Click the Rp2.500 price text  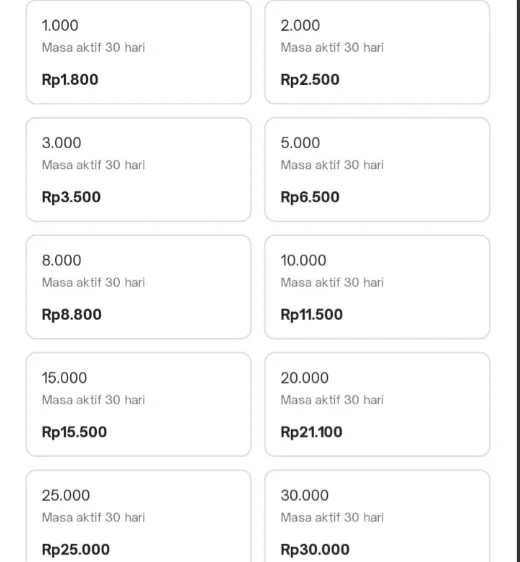(x=310, y=80)
